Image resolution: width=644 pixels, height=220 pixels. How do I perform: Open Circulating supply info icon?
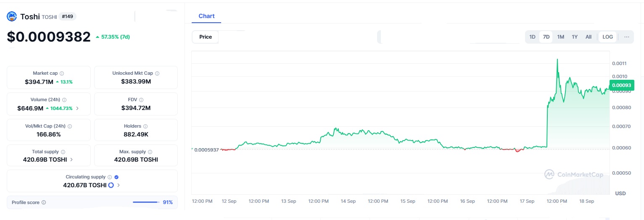pyautogui.click(x=110, y=177)
